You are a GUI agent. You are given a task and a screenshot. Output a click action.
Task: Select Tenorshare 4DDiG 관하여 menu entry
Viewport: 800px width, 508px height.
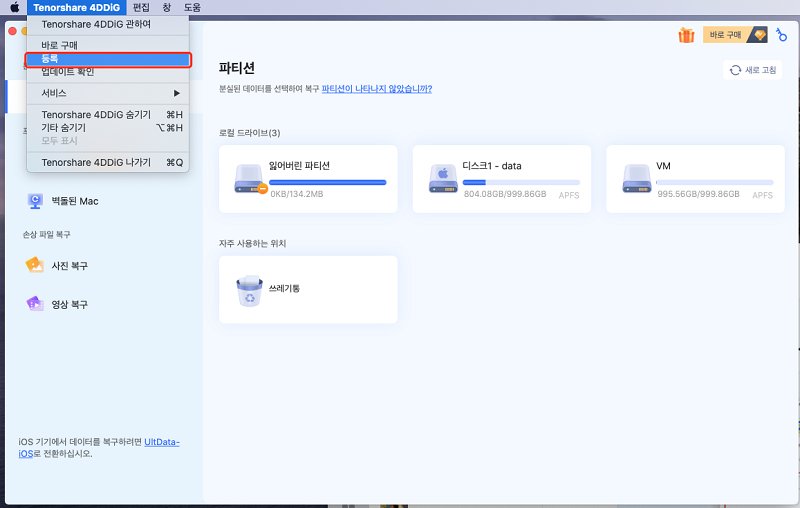(x=108, y=24)
